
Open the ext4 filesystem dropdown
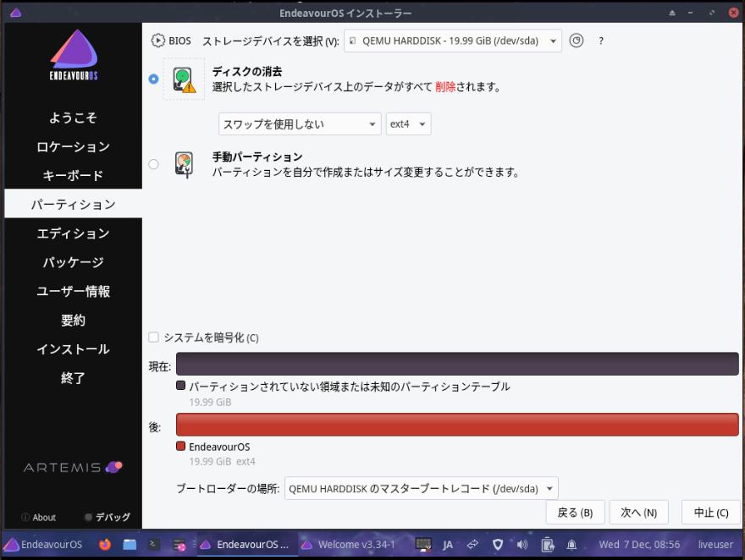pyautogui.click(x=408, y=124)
